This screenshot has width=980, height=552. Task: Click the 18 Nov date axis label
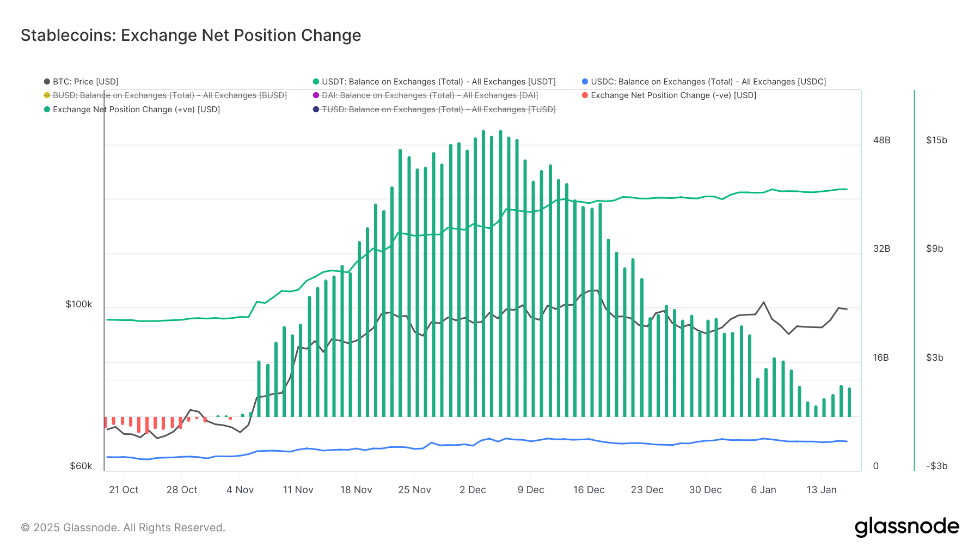tap(356, 490)
